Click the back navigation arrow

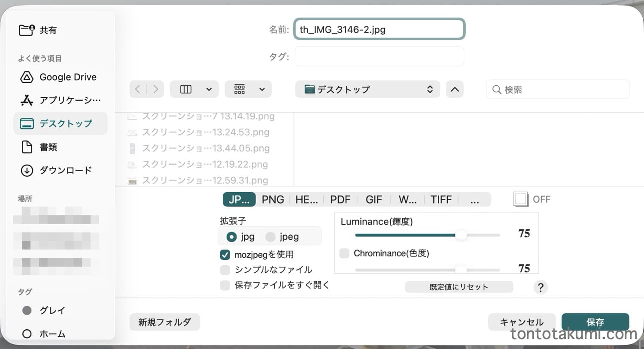(x=138, y=89)
